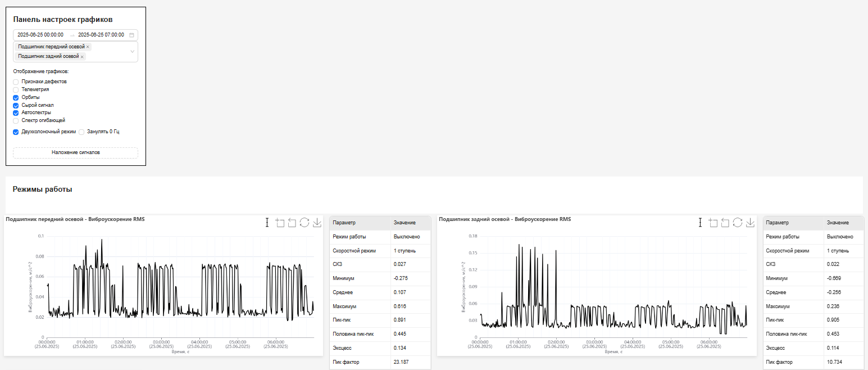Enable the Признаки дефектов checkbox
The image size is (868, 370).
16,82
